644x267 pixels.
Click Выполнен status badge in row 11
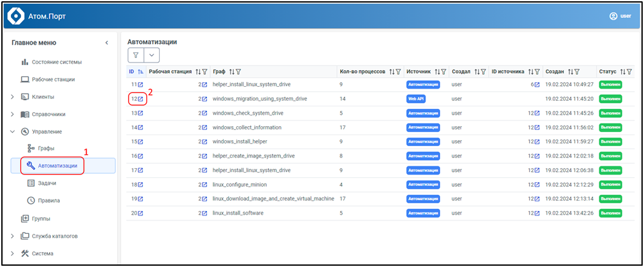pyautogui.click(x=610, y=84)
